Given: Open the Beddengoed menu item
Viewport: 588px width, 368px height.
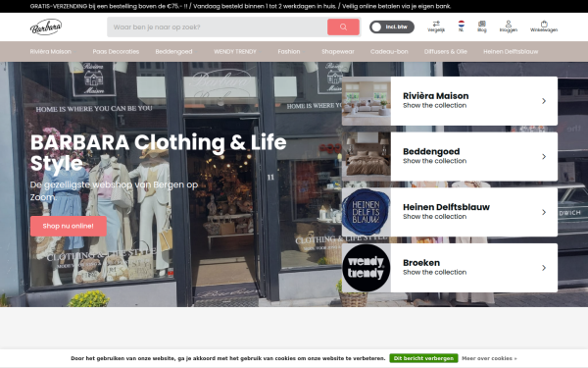Looking at the screenshot, I should click(x=173, y=52).
